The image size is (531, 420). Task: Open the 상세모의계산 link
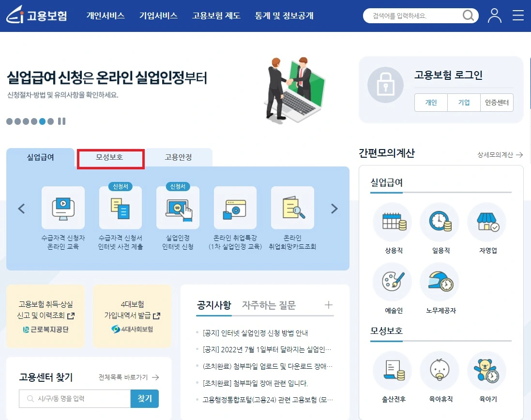point(495,155)
